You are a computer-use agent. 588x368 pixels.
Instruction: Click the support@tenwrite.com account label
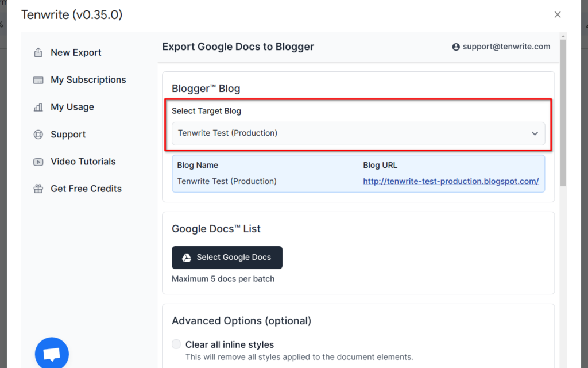(x=505, y=47)
